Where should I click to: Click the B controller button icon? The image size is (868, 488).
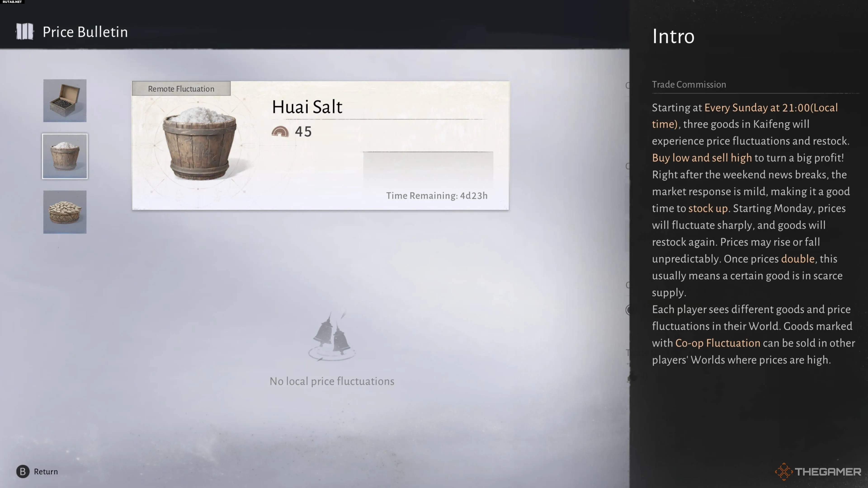[23, 472]
